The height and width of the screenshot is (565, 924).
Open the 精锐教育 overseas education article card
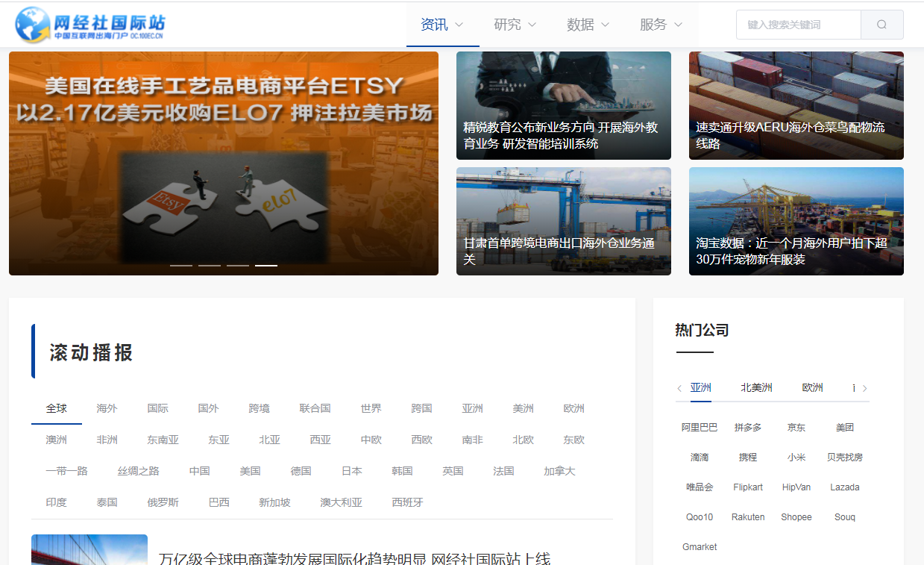tap(564, 105)
